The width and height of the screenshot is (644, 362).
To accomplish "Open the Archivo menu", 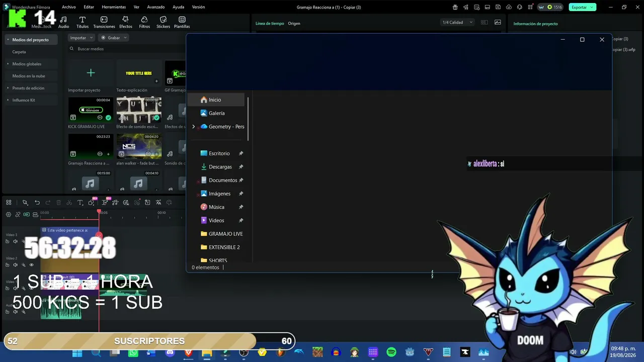I will click(x=69, y=7).
